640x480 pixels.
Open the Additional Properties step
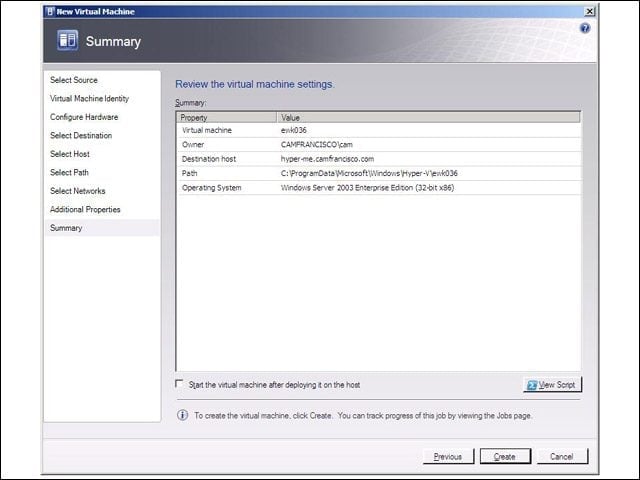85,209
